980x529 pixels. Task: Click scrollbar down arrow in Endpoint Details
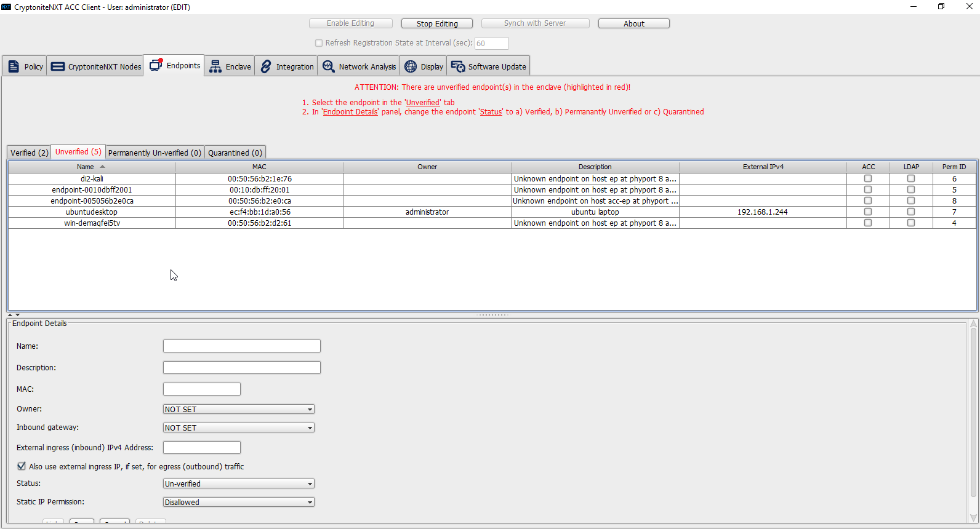coord(973,518)
